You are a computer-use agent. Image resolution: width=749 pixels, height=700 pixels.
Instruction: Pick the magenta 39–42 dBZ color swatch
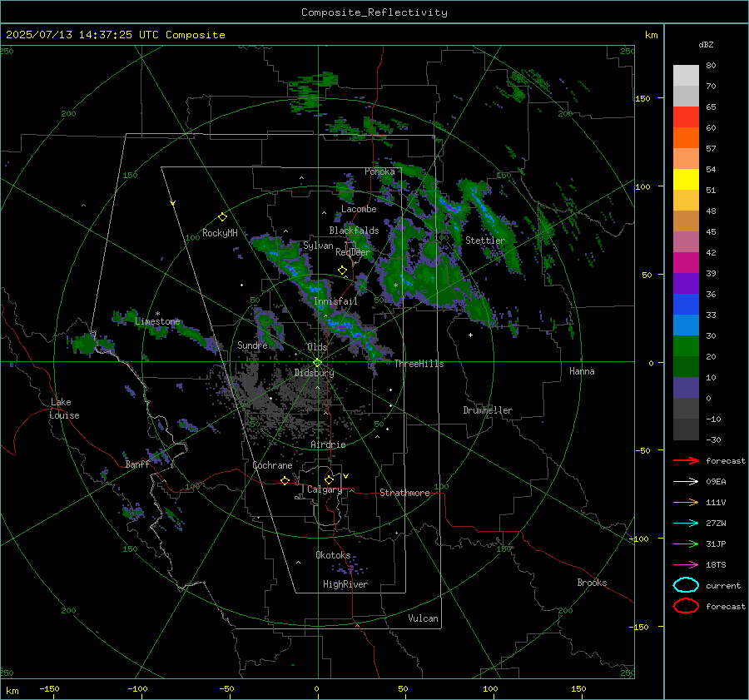pos(686,263)
